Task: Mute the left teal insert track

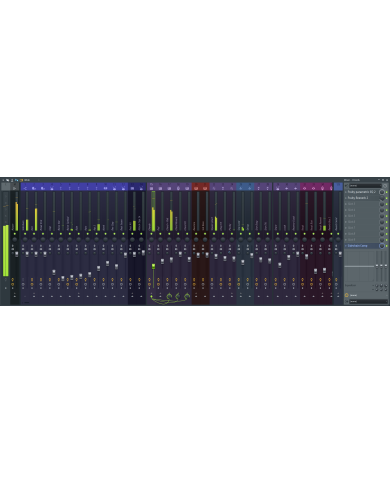Action: (x=241, y=234)
